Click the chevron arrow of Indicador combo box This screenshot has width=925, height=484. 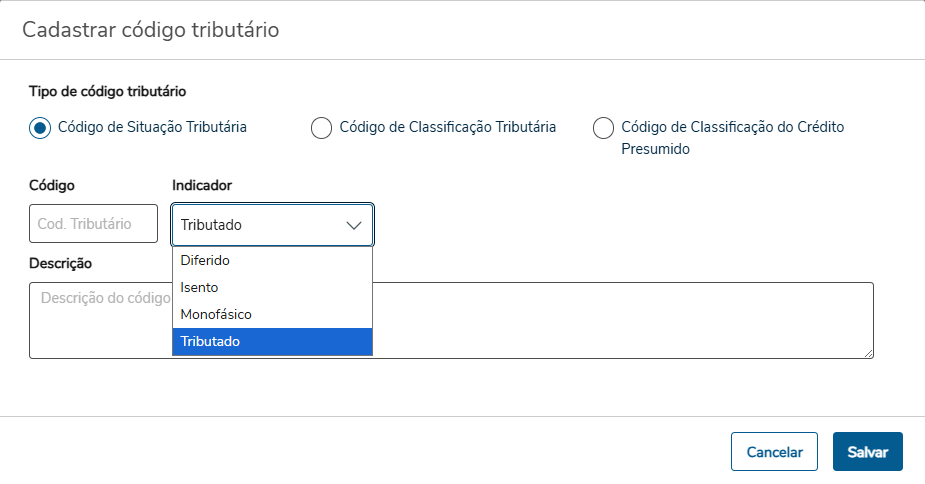click(354, 225)
